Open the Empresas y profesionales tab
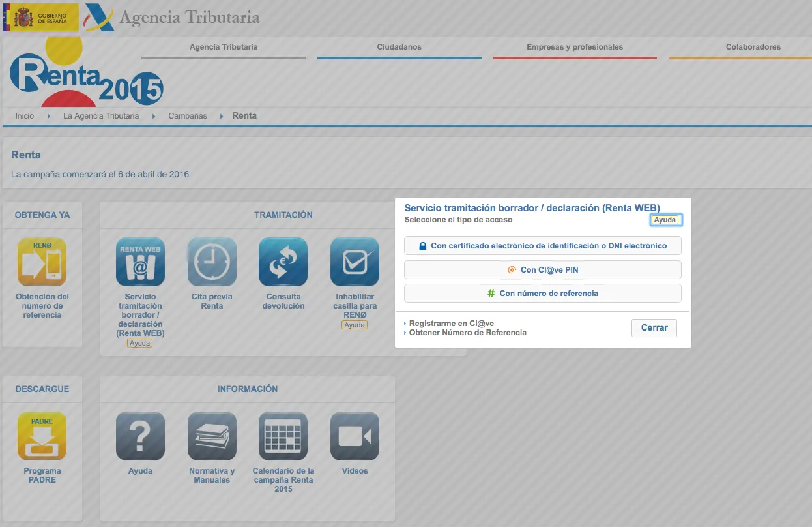Screen dimensions: 812x527 pos(574,47)
